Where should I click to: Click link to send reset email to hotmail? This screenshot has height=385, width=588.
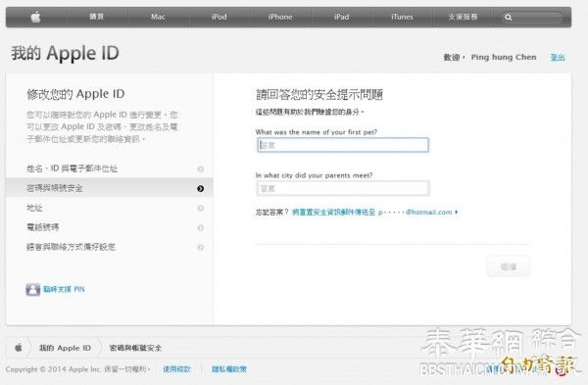click(x=374, y=213)
